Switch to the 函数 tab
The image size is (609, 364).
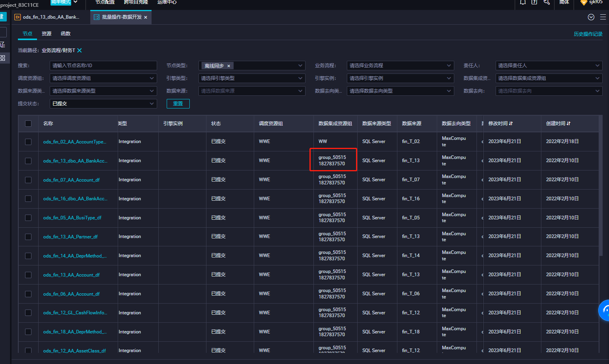point(66,34)
